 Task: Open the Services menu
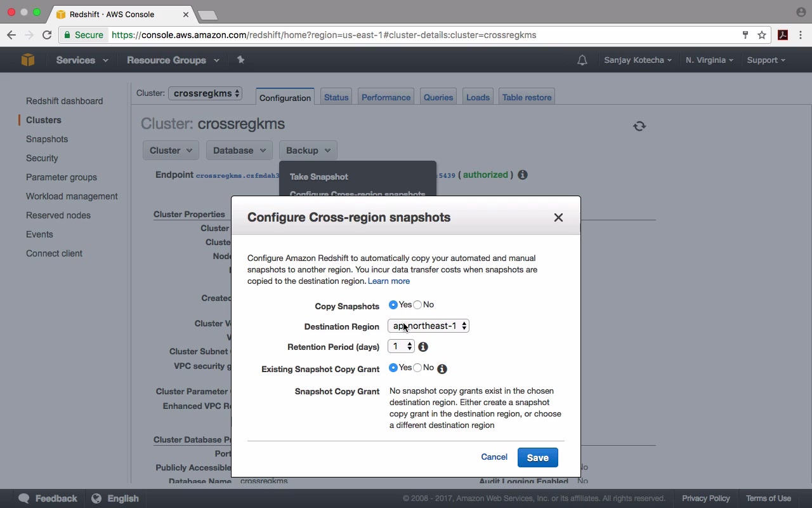pyautogui.click(x=82, y=60)
